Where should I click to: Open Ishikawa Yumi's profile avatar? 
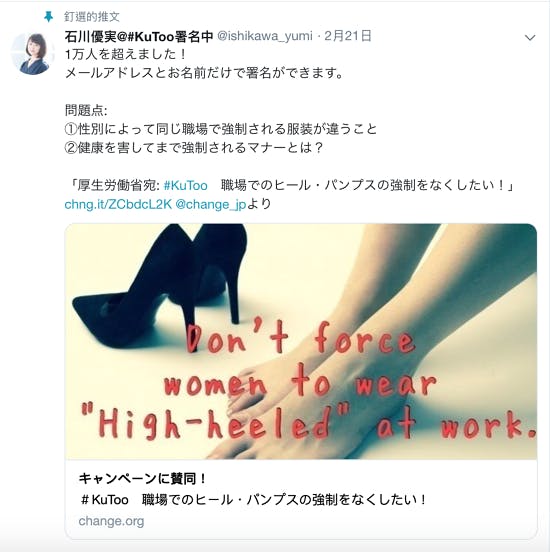coord(32,54)
